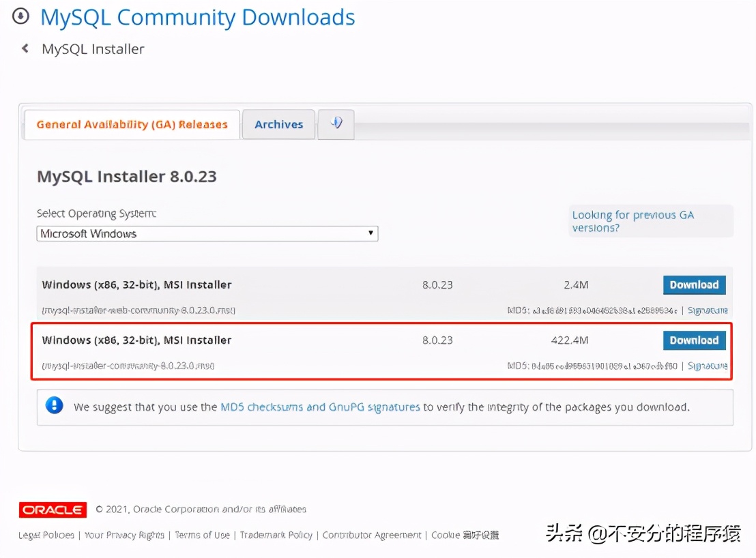
Task: Open the Legal Policies footer link
Action: tap(46, 535)
